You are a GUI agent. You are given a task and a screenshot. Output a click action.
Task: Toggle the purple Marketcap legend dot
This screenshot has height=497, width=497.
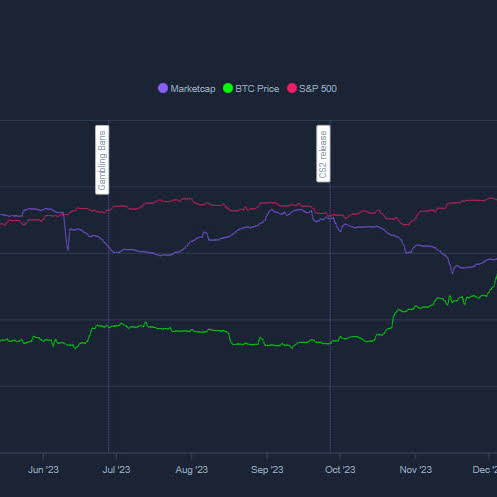[x=163, y=88]
